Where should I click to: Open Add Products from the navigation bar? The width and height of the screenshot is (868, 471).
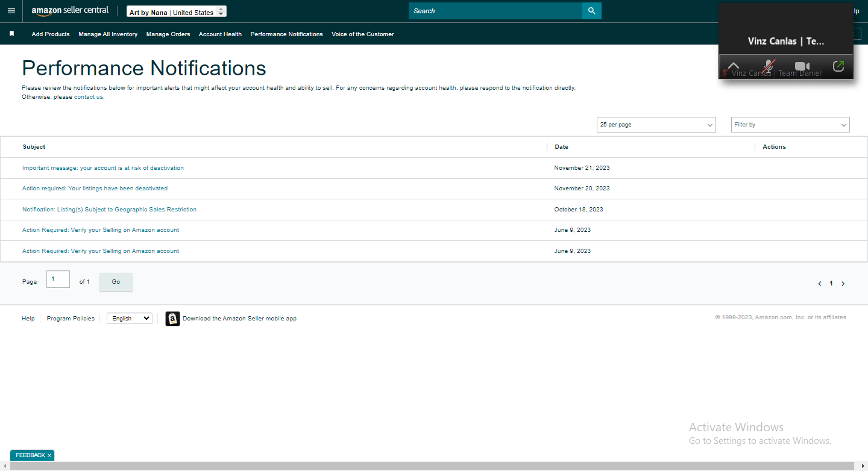click(x=51, y=34)
